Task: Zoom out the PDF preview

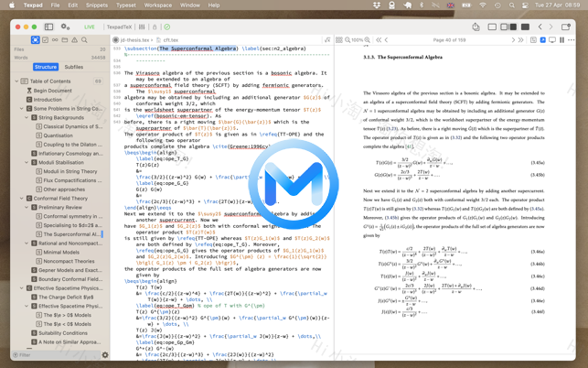Action: coord(347,39)
